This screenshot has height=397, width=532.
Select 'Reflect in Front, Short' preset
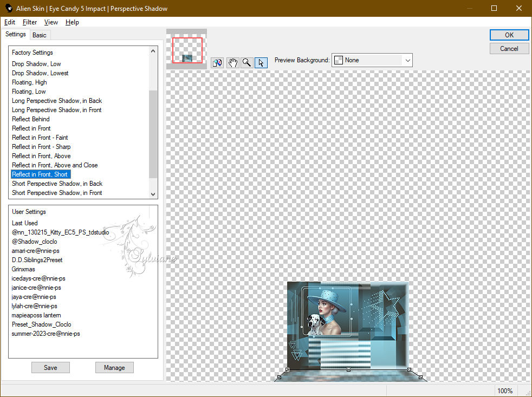click(x=41, y=174)
